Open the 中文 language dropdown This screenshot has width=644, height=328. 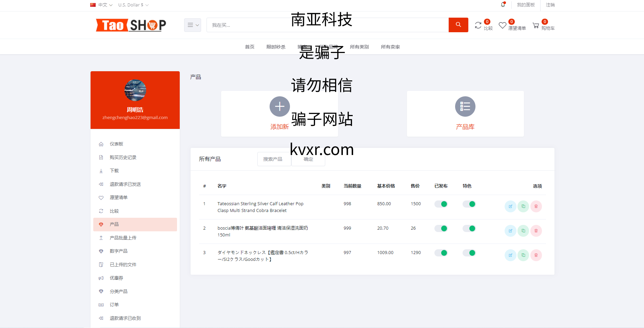pyautogui.click(x=101, y=5)
